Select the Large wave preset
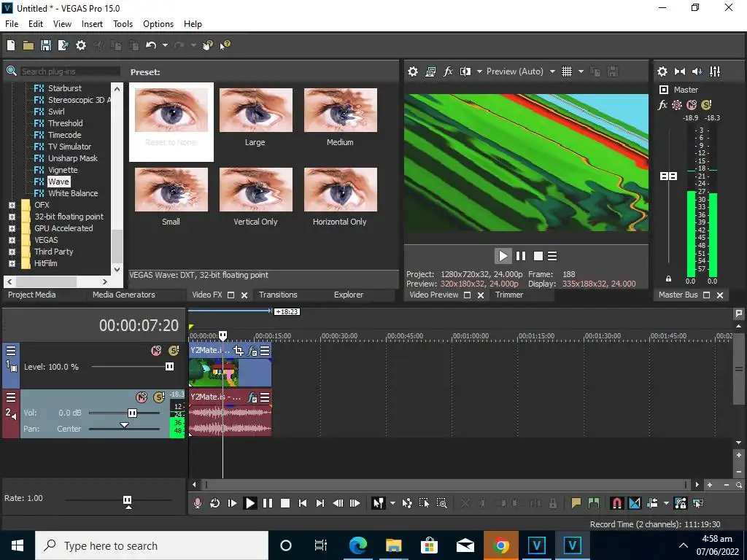747x560 pixels. click(255, 117)
